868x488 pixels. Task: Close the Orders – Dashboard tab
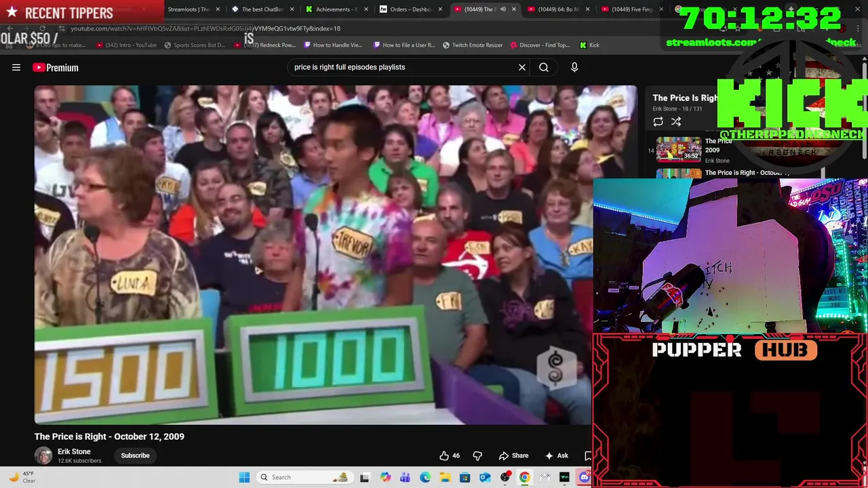[x=440, y=9]
